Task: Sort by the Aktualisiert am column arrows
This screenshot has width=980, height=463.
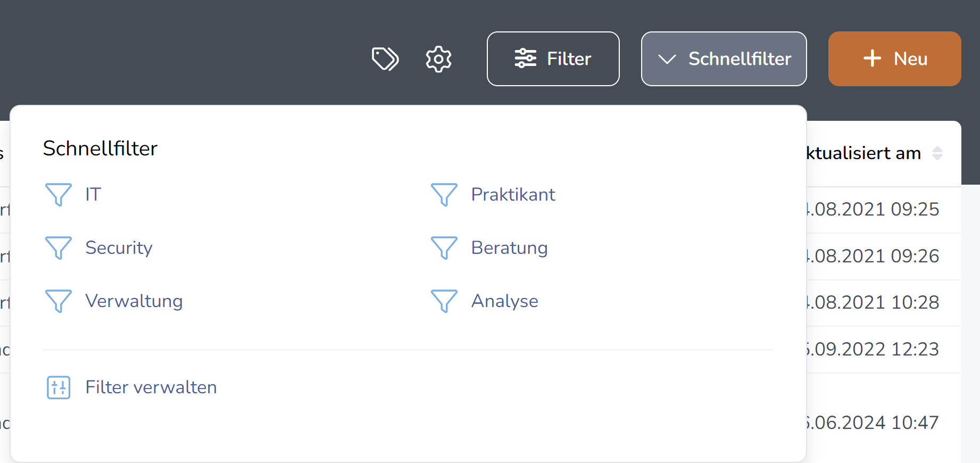Action: (937, 153)
